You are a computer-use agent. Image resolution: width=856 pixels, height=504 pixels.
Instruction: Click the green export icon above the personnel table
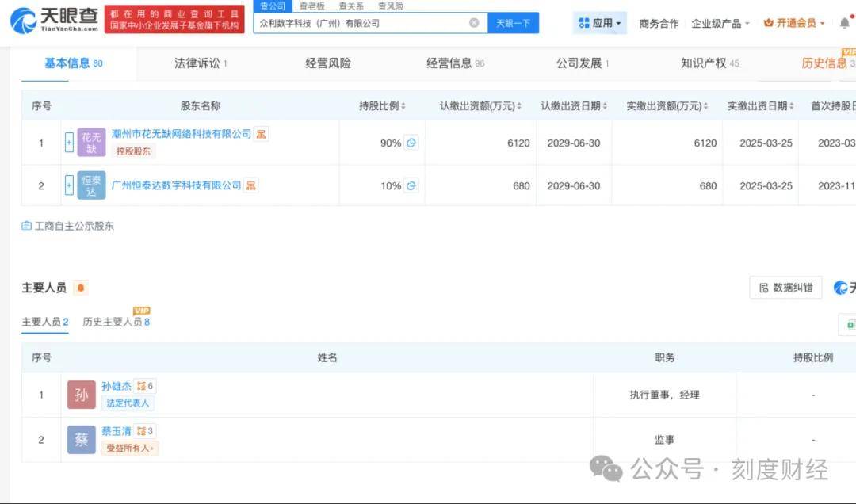point(850,325)
